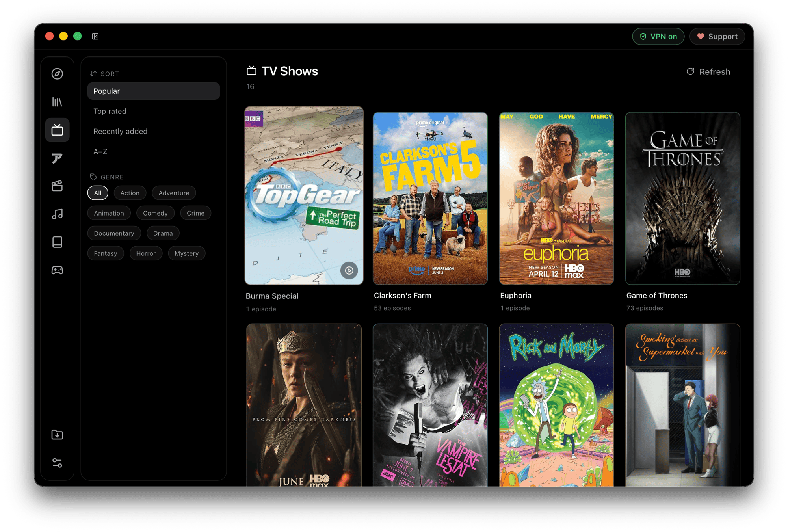The width and height of the screenshot is (788, 532).
Task: Click the Burma Special title text
Action: click(x=272, y=296)
